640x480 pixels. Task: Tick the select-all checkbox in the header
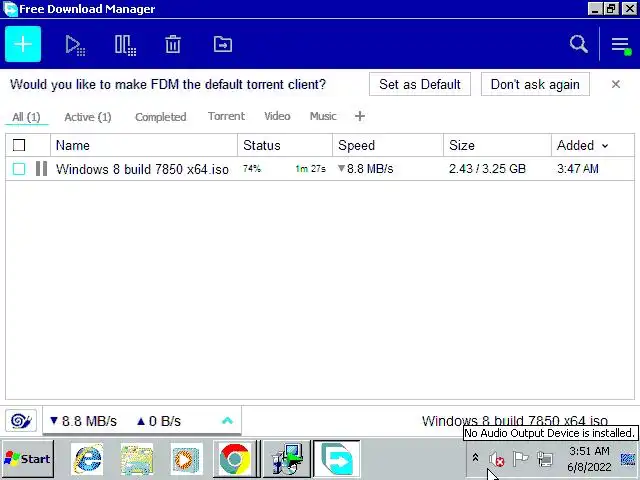[x=19, y=145]
